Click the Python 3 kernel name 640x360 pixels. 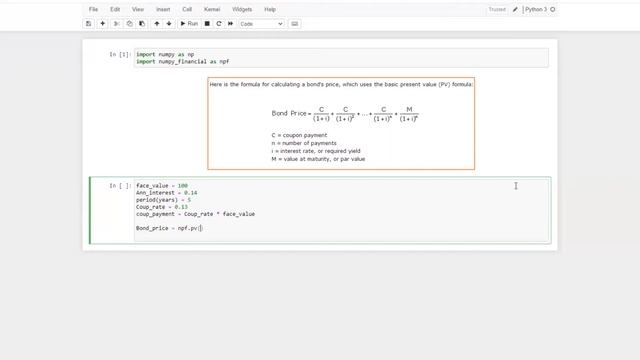(x=536, y=9)
